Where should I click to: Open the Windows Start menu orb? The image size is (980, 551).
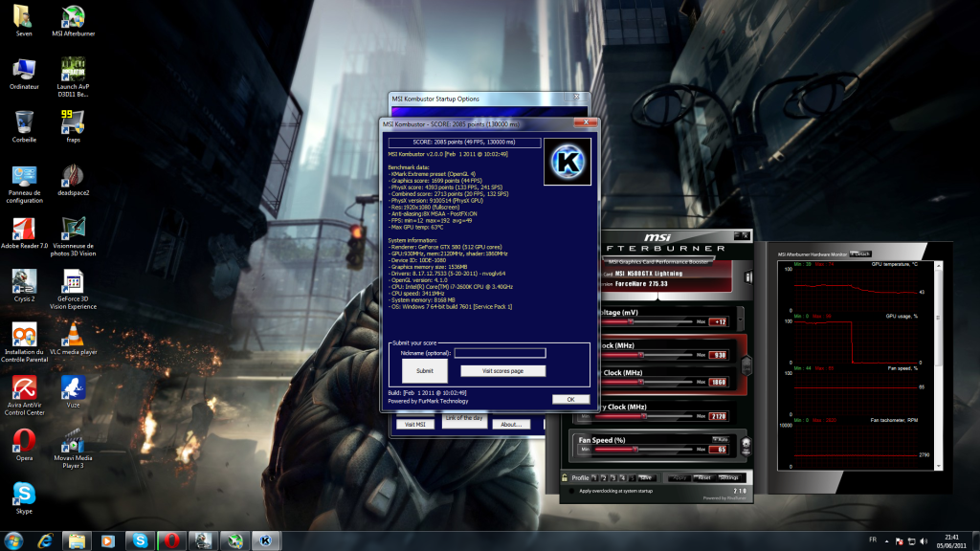tap(13, 541)
